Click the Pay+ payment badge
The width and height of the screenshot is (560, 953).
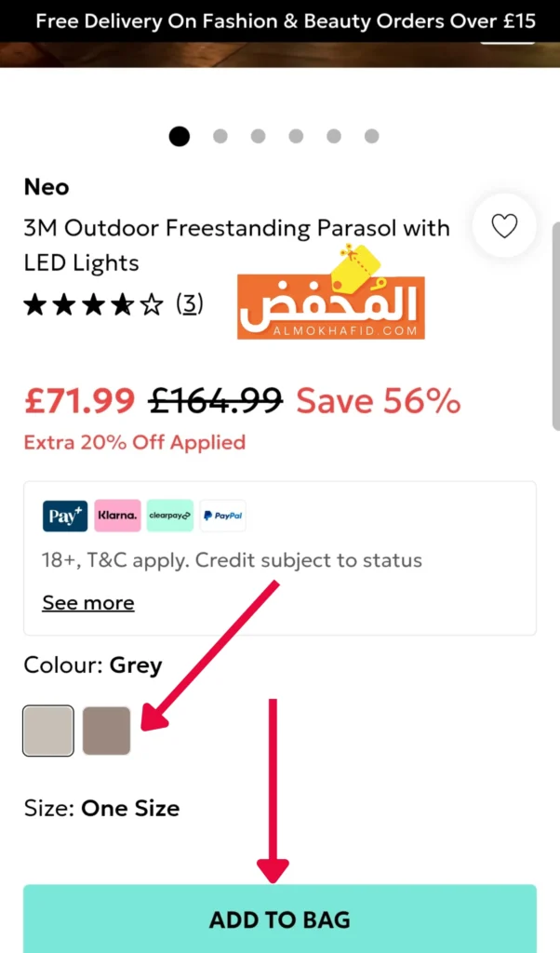(x=65, y=516)
